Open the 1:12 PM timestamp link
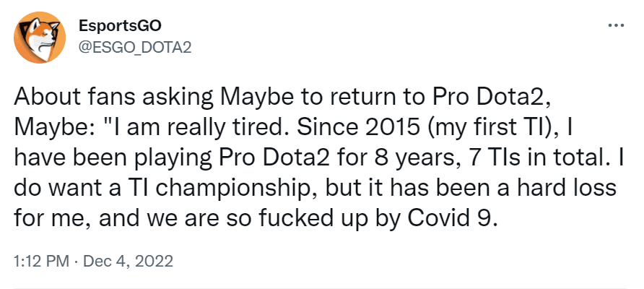This screenshot has width=644, height=289. tap(40, 260)
